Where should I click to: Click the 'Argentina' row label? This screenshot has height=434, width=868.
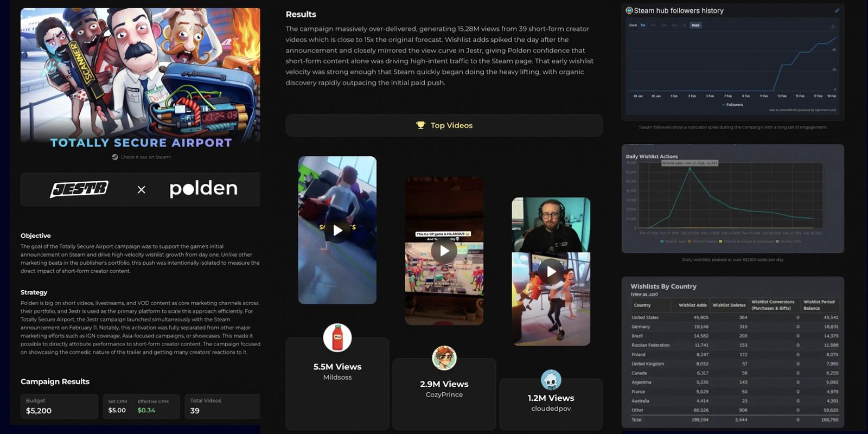(641, 382)
